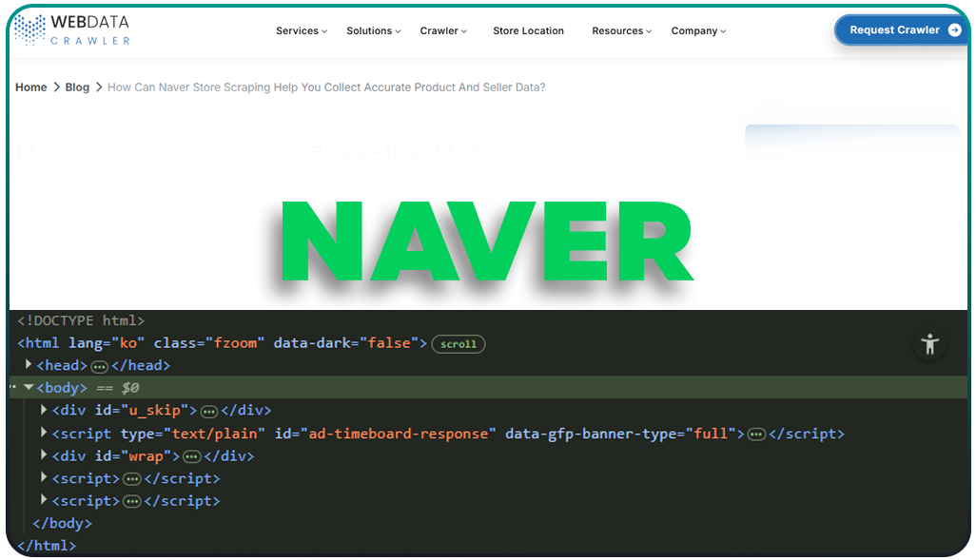
Task: Expand the head element node
Action: (27, 365)
